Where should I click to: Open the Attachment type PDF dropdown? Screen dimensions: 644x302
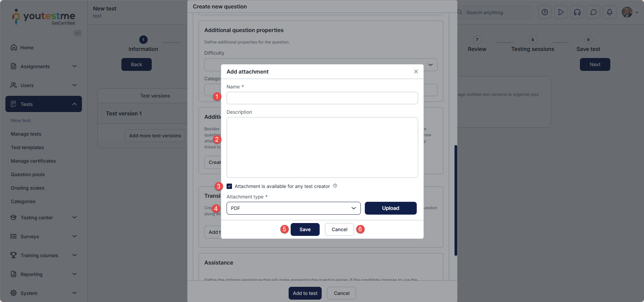click(293, 208)
